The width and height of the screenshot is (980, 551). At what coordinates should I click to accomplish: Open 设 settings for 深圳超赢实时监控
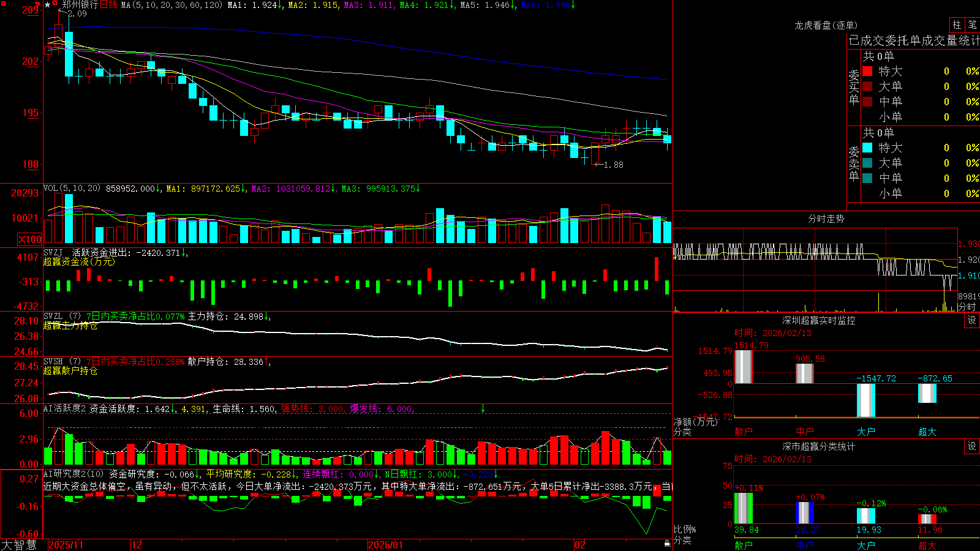[972, 320]
